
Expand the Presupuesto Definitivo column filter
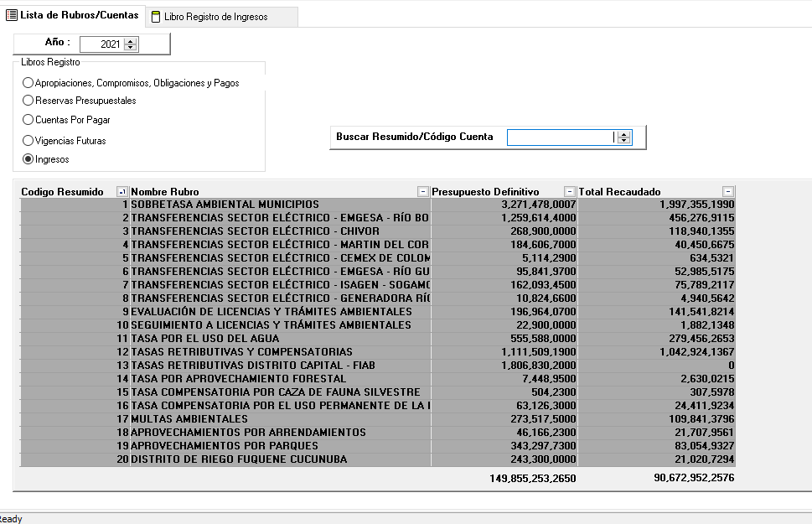[570, 192]
